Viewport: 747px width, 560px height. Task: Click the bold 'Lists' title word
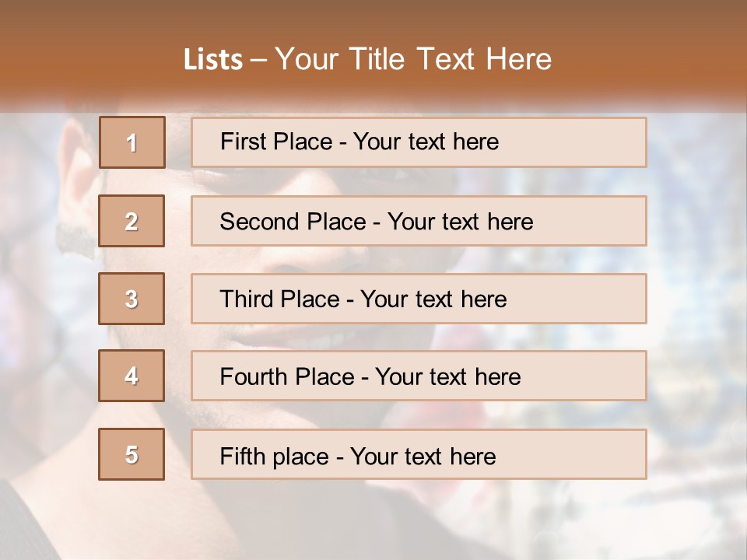[x=213, y=60]
